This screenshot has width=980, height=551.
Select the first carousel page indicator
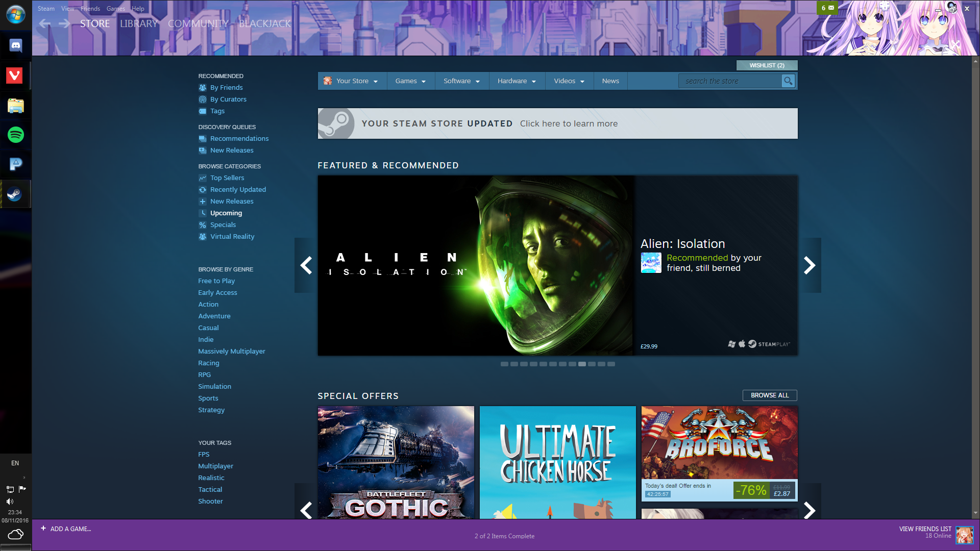click(x=504, y=364)
